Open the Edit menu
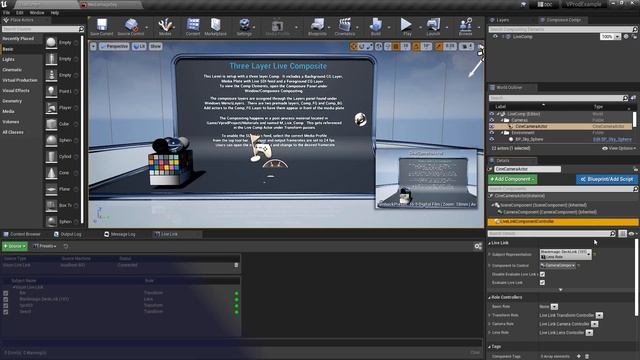The image size is (640, 360). [x=20, y=13]
